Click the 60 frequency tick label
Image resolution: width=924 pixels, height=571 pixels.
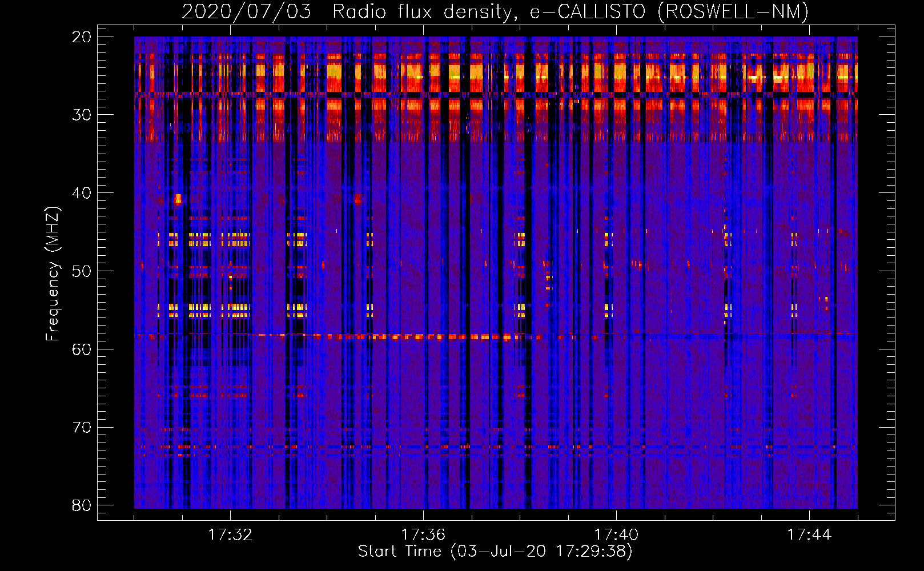pos(82,349)
